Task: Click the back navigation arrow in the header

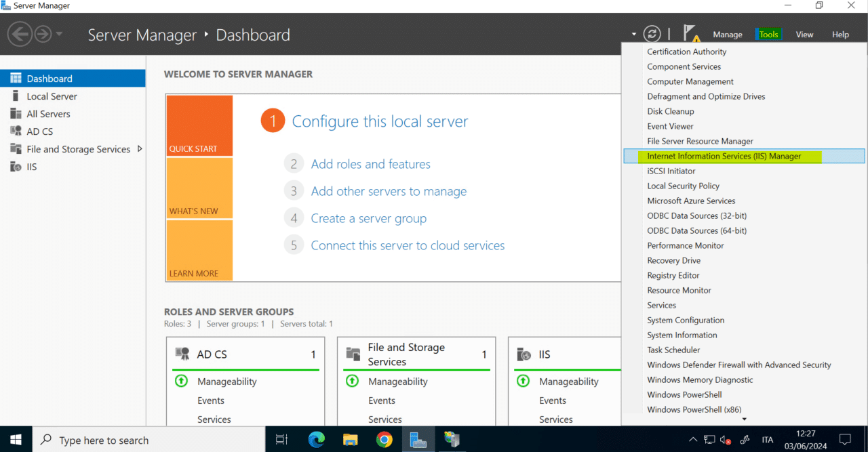Action: (20, 34)
